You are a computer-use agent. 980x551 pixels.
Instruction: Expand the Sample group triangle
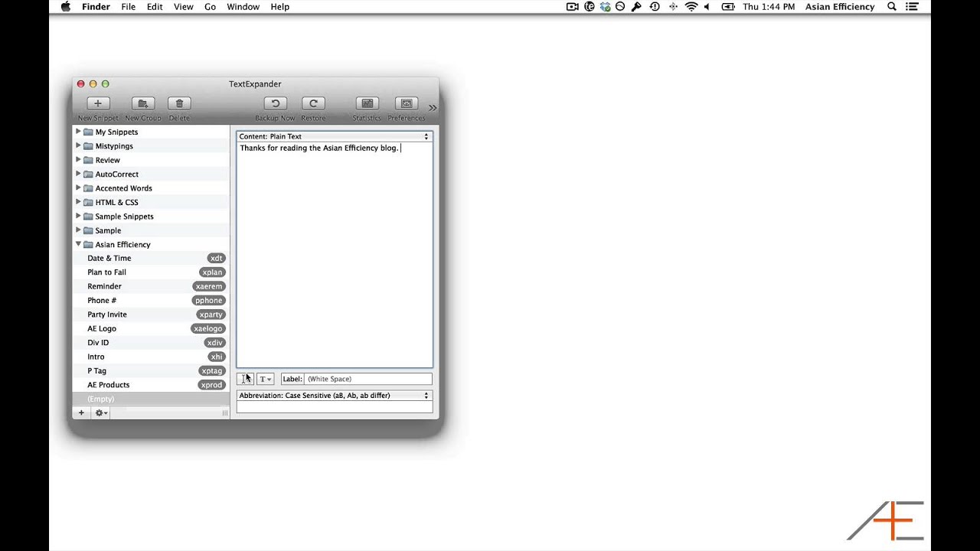[x=78, y=230]
